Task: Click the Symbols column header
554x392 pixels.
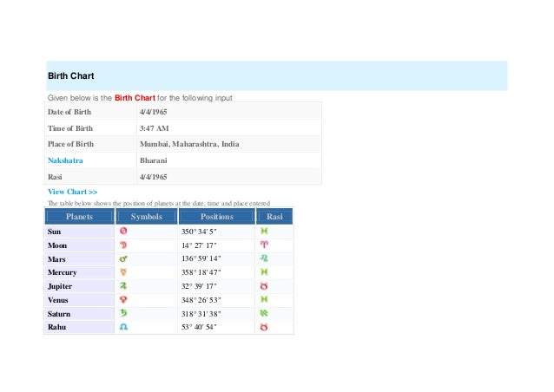Action: click(146, 216)
